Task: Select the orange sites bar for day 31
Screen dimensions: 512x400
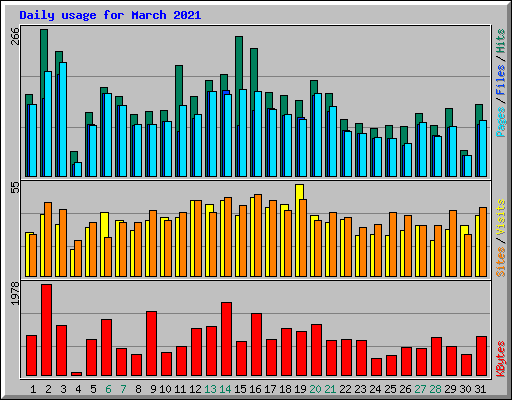Action: [483, 242]
